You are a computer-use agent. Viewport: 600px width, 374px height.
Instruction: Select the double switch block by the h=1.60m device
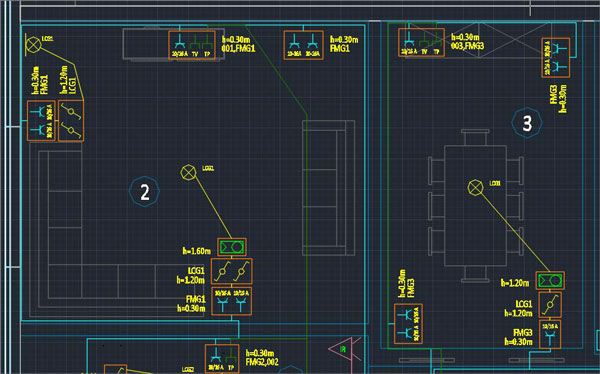(232, 271)
